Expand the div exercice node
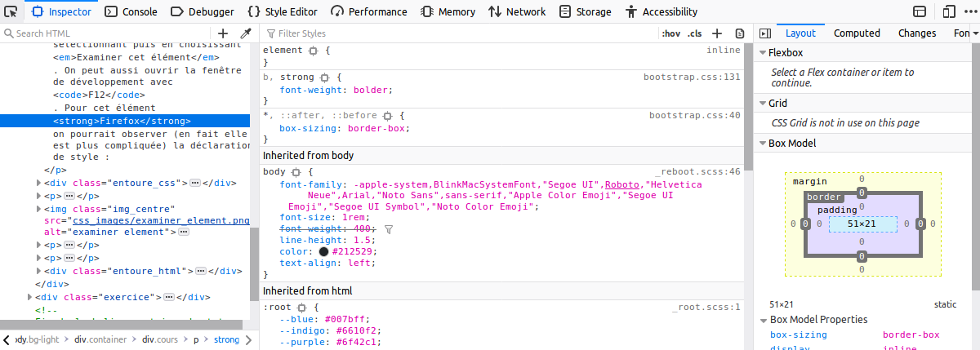The height and width of the screenshot is (350, 980). point(30,297)
